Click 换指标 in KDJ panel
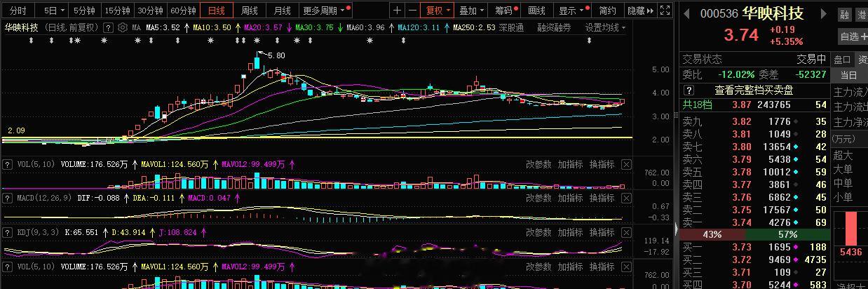Viewport: 868px width, 289px height. click(x=602, y=232)
